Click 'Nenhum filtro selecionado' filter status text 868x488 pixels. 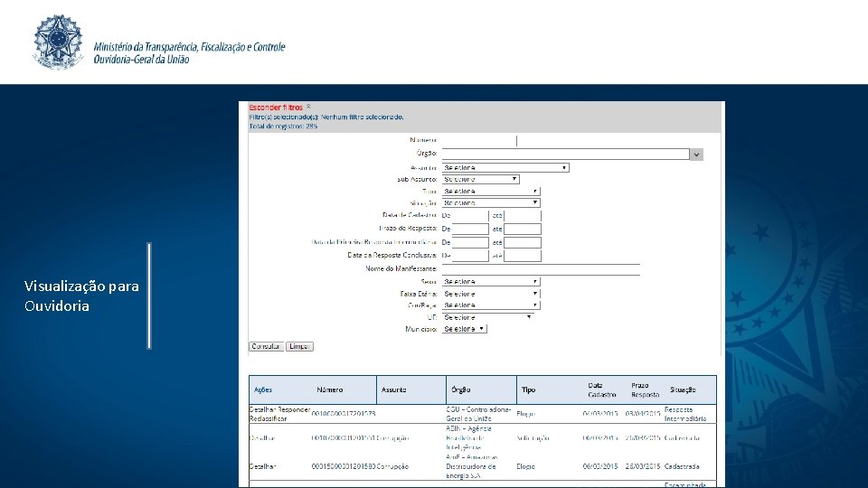(362, 117)
